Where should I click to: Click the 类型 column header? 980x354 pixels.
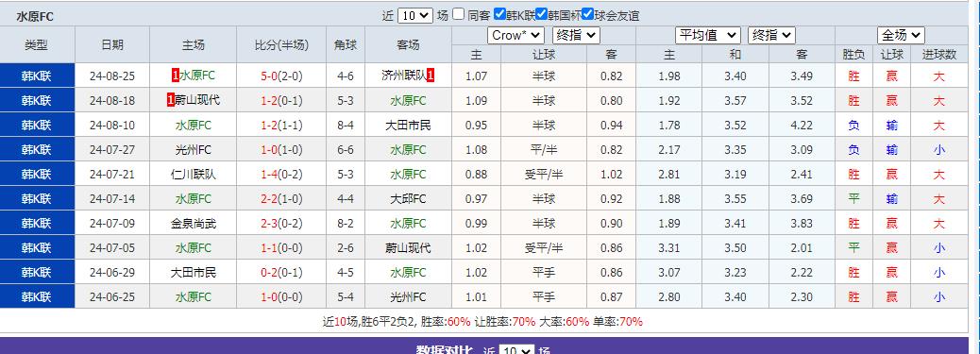click(x=36, y=45)
